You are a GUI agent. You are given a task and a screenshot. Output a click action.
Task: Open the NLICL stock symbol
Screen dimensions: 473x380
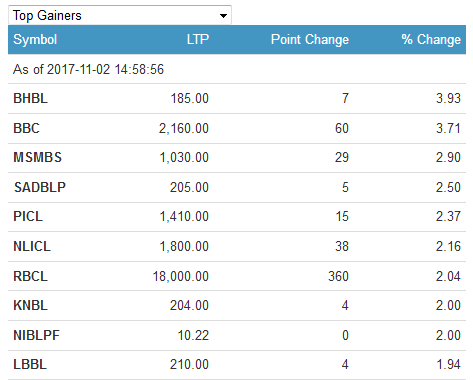(32, 246)
